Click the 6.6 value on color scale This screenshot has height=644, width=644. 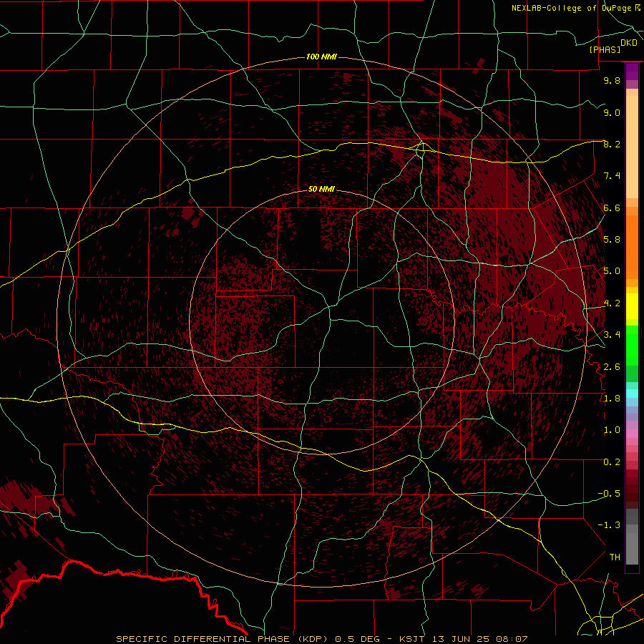[x=612, y=208]
